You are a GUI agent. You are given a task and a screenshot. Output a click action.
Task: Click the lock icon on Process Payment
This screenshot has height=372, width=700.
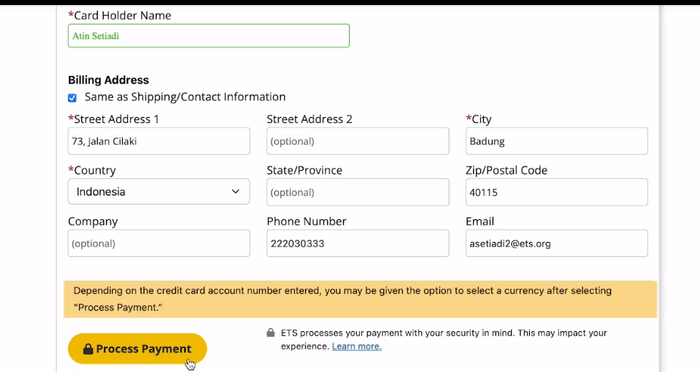coord(88,349)
